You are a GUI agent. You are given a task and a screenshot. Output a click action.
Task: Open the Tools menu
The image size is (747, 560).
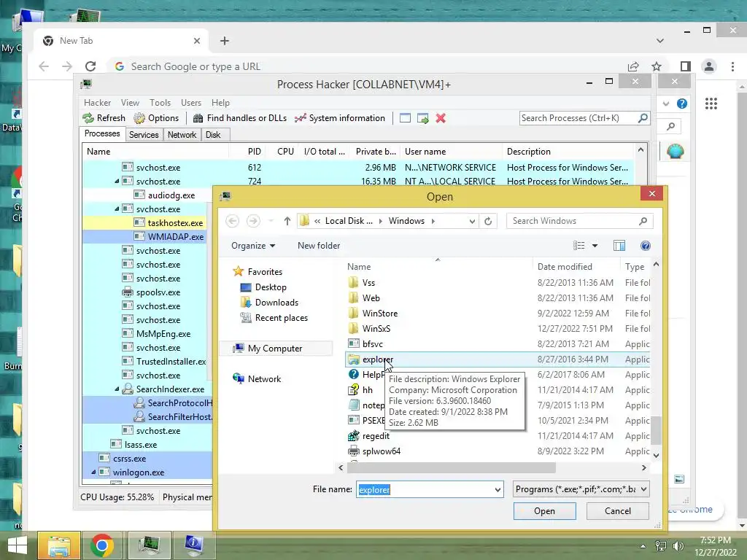tap(160, 103)
